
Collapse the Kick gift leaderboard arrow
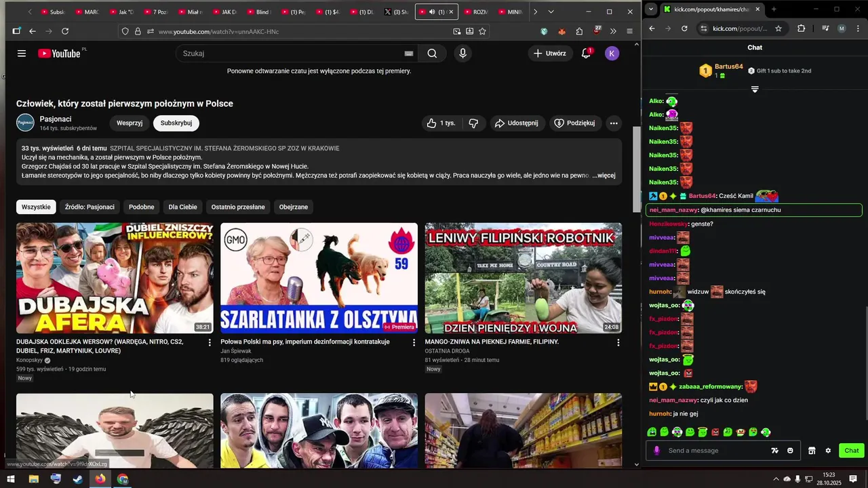point(755,89)
